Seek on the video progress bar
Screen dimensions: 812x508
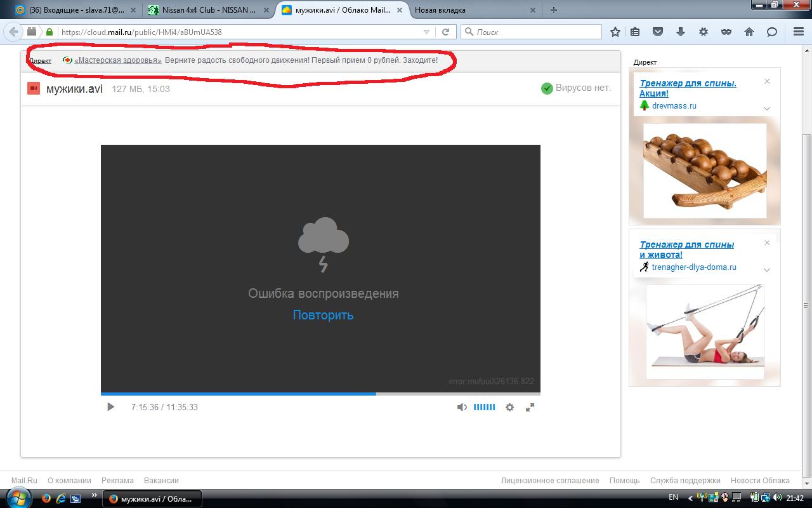pos(320,394)
